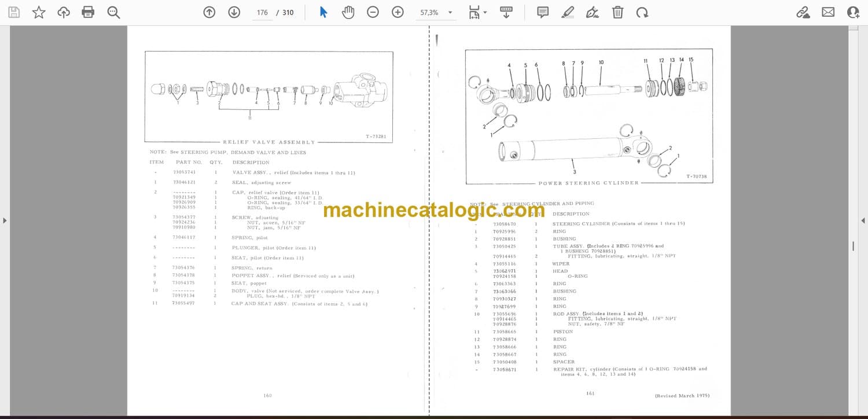Image resolution: width=868 pixels, height=419 pixels.
Task: Click the 'SPACER' description
Action: (x=564, y=362)
